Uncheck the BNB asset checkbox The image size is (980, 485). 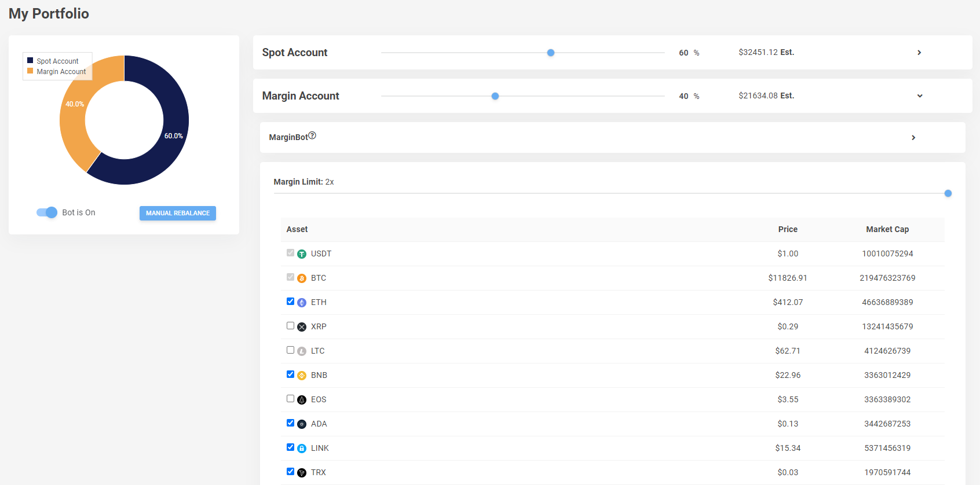[290, 374]
